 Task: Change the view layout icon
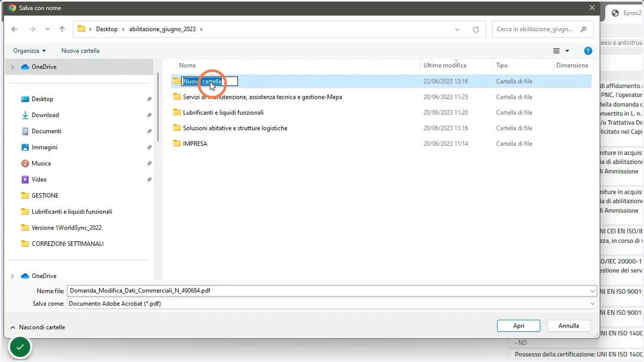(557, 51)
